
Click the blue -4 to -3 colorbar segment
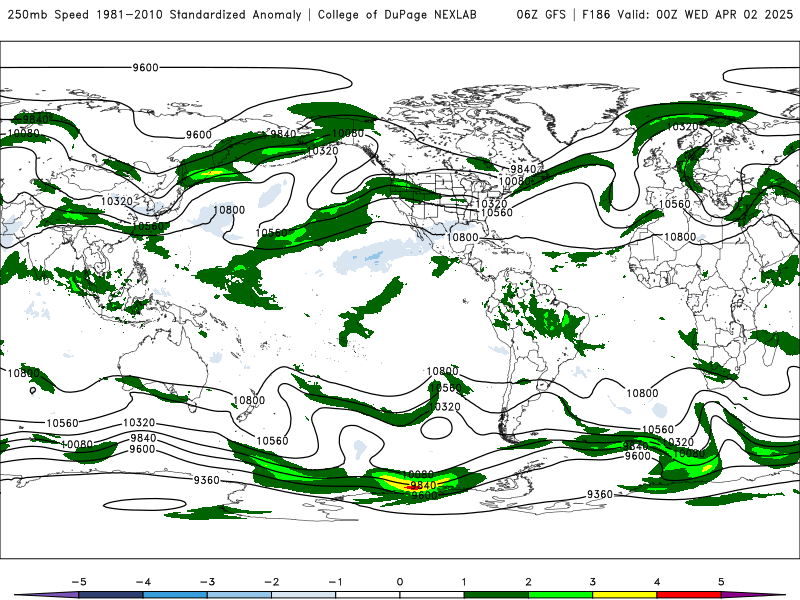tap(175, 595)
